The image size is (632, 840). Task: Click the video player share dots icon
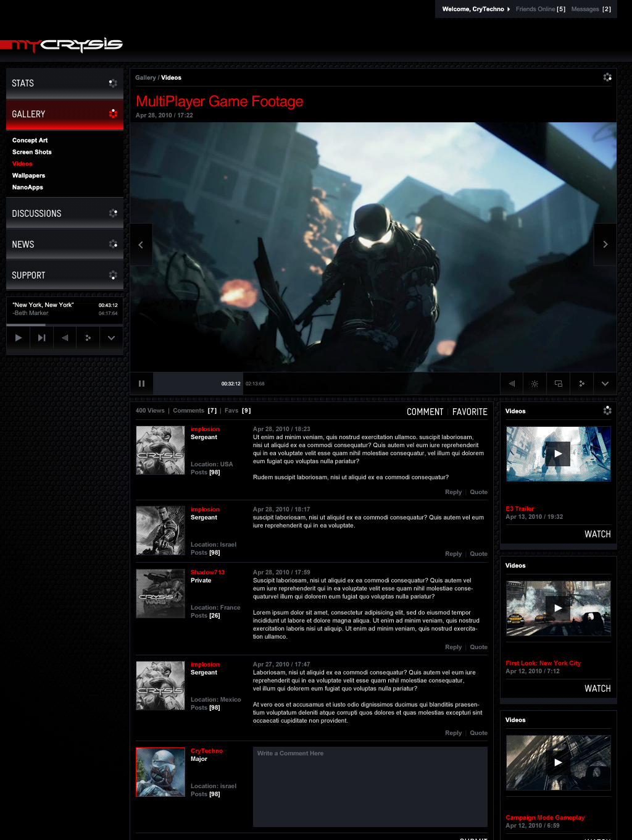(581, 384)
